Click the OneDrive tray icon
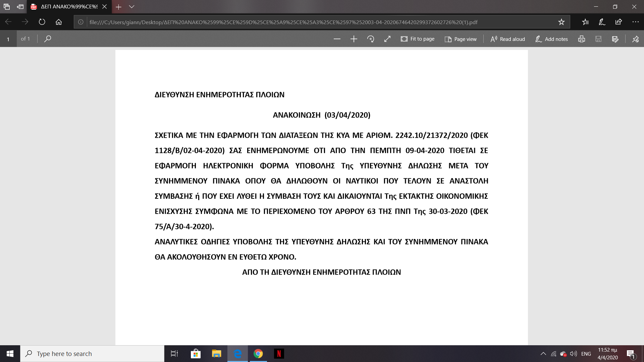This screenshot has width=644, height=362. tap(563, 354)
